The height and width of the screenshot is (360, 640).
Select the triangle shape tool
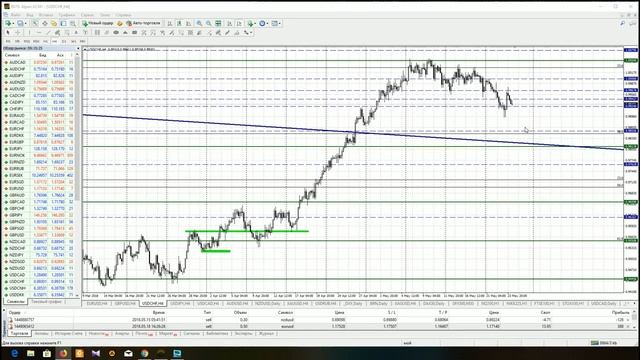[125, 32]
